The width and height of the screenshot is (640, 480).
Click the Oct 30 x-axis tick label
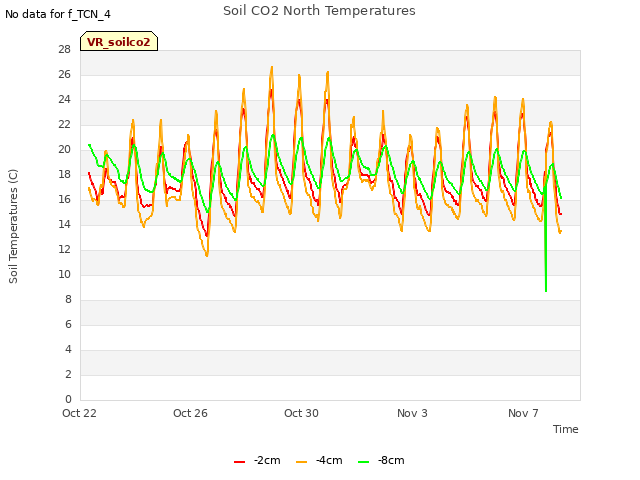(301, 413)
